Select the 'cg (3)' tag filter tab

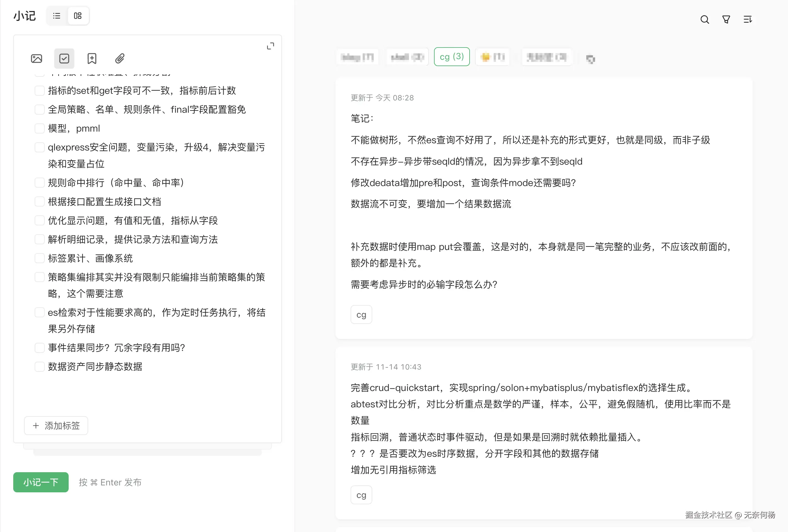coord(452,57)
